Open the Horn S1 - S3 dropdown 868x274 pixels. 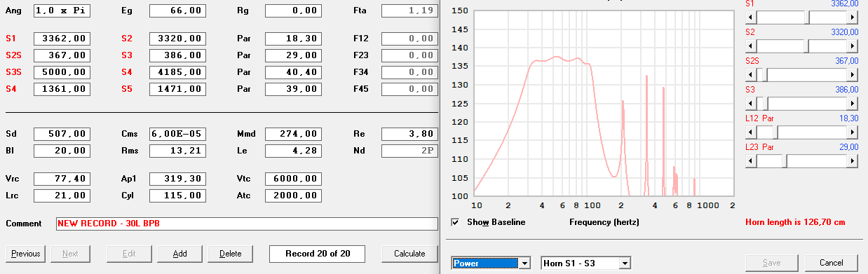coord(624,263)
